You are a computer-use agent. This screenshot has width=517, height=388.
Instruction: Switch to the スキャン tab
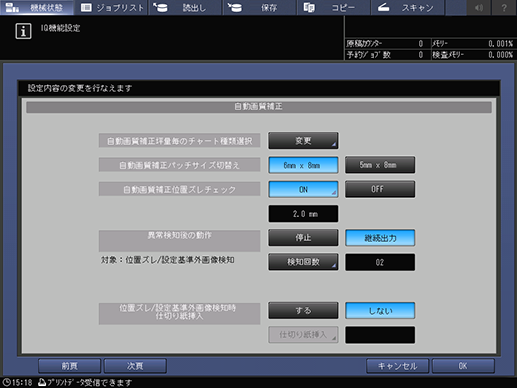tap(408, 7)
